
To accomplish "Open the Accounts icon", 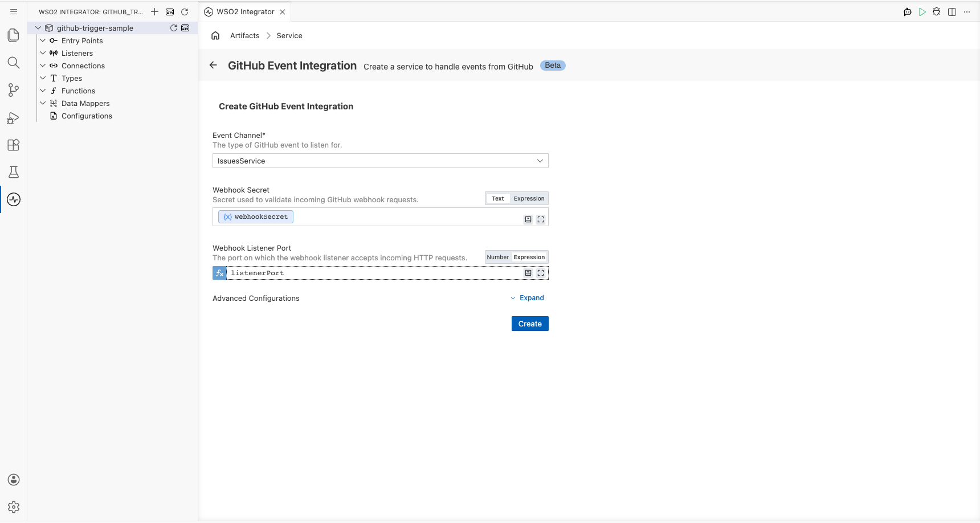I will click(x=14, y=480).
